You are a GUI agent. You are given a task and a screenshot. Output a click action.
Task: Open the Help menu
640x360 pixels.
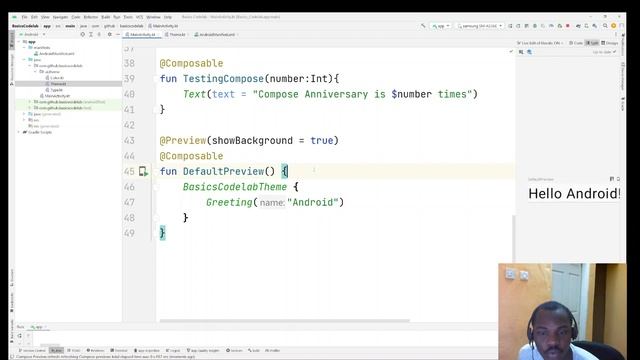click(168, 17)
